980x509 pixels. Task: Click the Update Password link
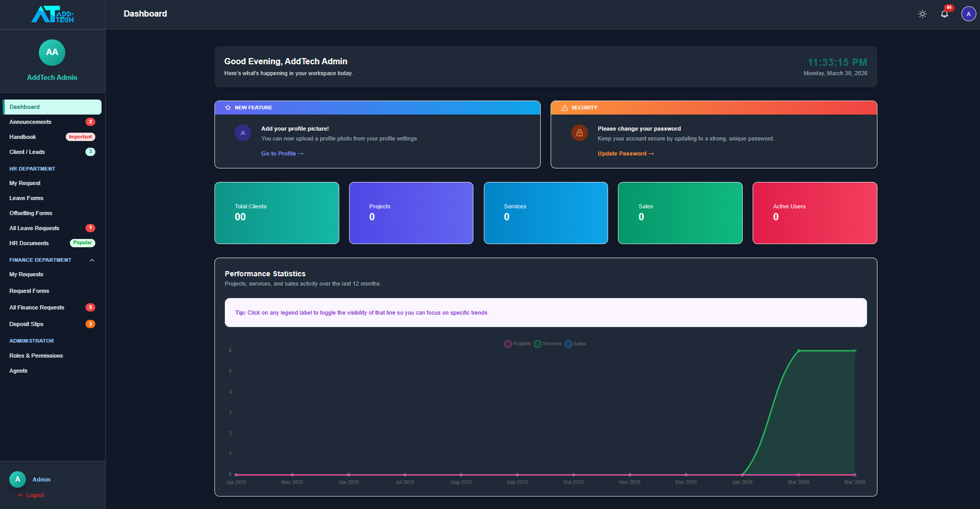pyautogui.click(x=626, y=153)
